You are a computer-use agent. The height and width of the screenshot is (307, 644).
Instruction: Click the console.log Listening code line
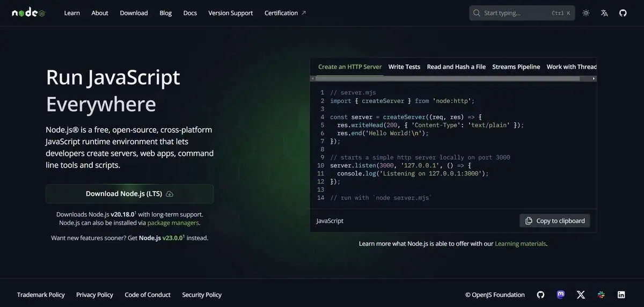click(x=412, y=173)
